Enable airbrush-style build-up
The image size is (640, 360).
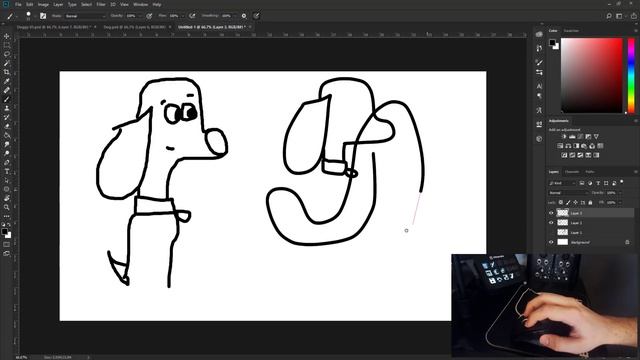[x=192, y=16]
